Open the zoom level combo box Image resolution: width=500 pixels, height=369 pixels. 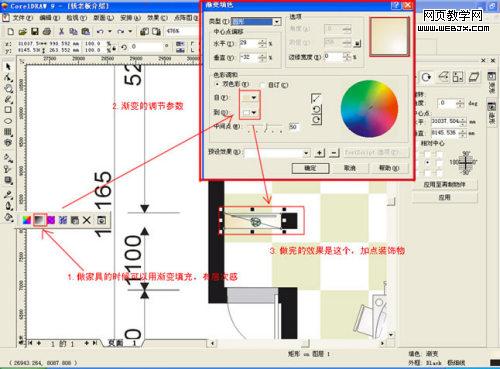point(182,31)
